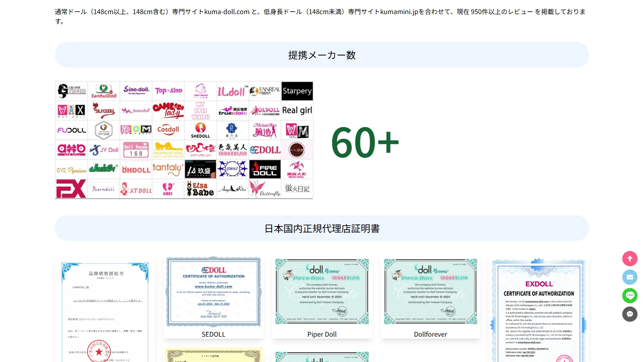Image resolution: width=644 pixels, height=362 pixels.
Task: Click the WM DOLL brand logo
Action: pyautogui.click(x=297, y=130)
